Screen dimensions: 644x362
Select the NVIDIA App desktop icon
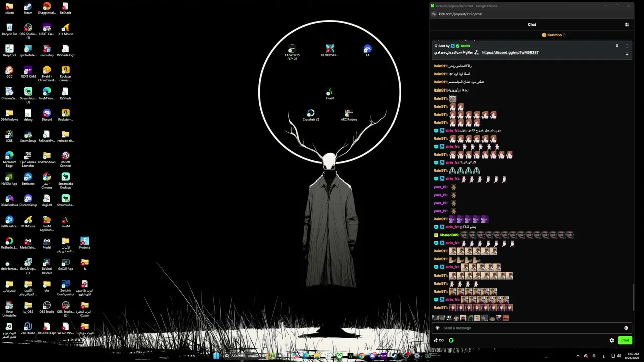[9, 179]
